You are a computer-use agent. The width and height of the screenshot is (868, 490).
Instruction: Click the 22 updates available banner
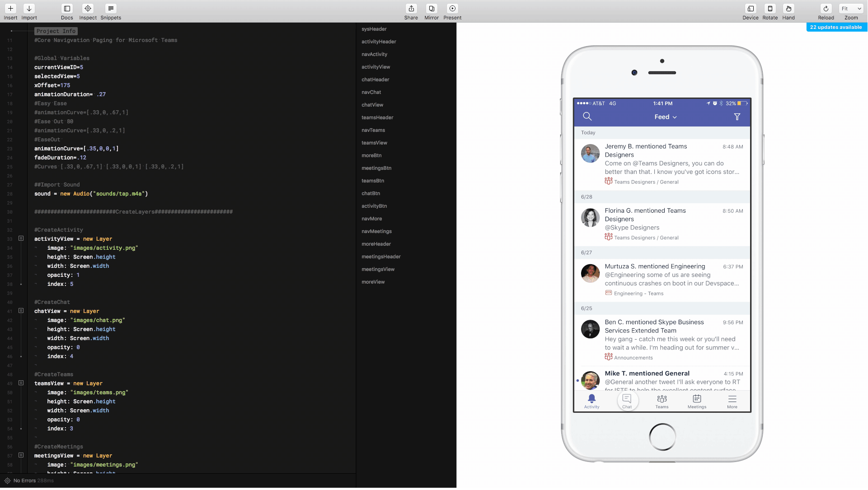(x=836, y=27)
